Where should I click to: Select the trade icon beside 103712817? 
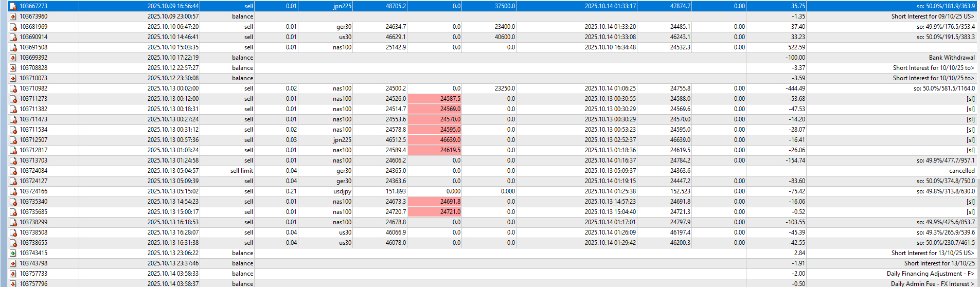coord(13,150)
